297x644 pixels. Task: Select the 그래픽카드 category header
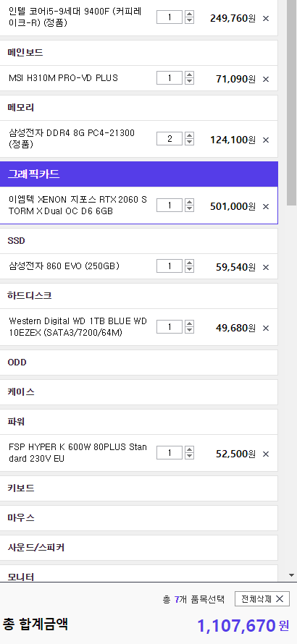point(139,174)
